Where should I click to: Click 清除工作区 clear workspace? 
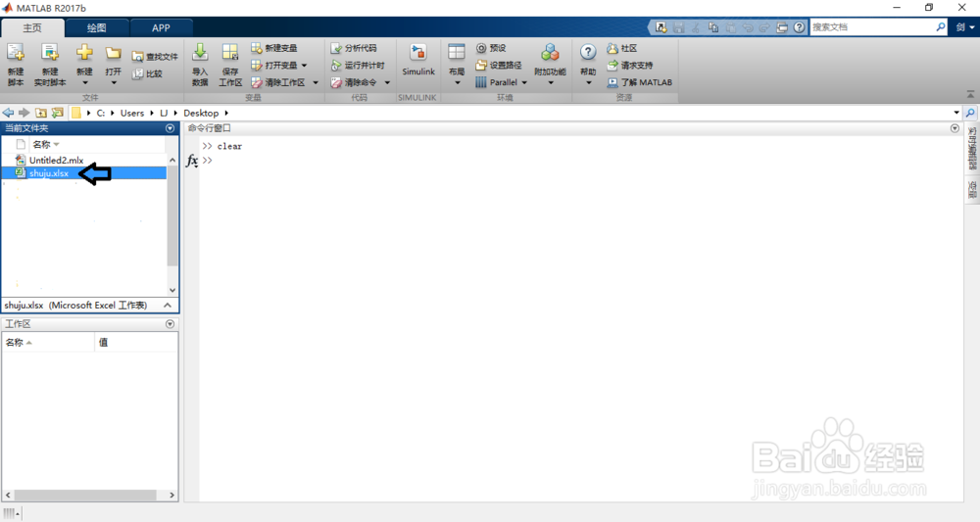click(x=278, y=82)
